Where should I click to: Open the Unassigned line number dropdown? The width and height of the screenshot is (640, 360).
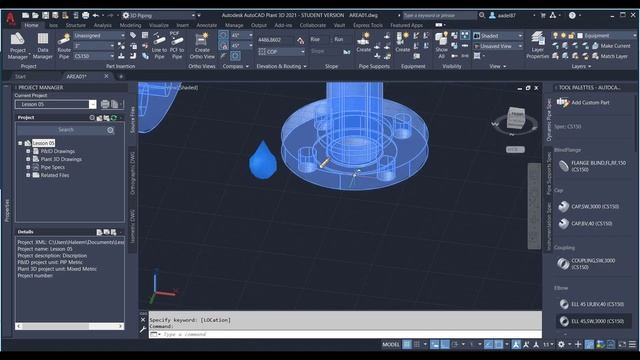(x=100, y=36)
